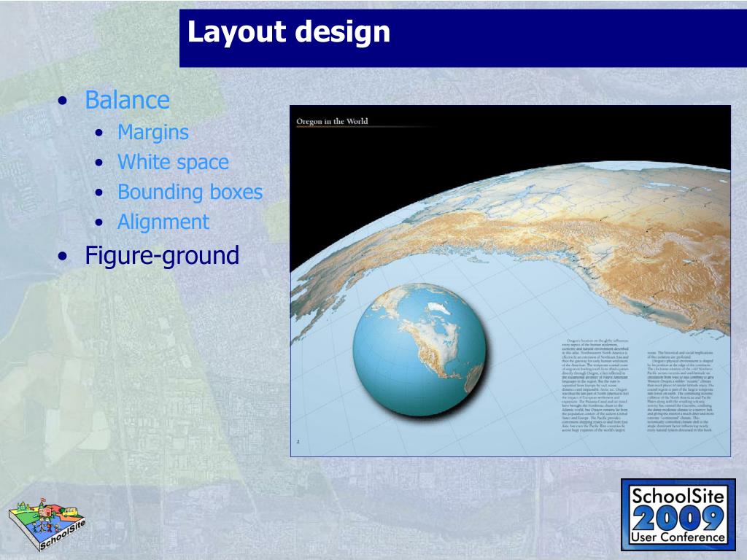Screen dimensions: 747x560
Task: Click the Oregon in the World map image
Action: tap(510, 281)
